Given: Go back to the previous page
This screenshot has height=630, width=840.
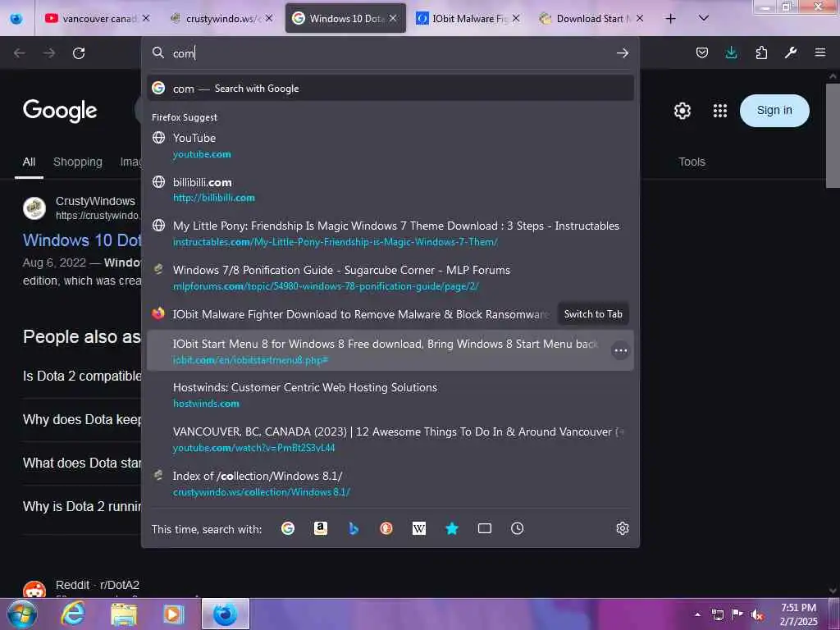Looking at the screenshot, I should 20,53.
